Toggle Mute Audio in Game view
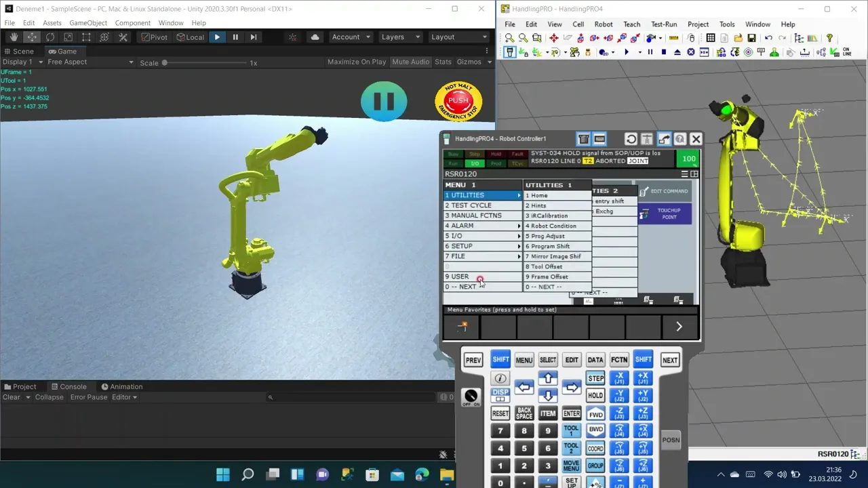Screen dimensions: 868x488 [410, 62]
